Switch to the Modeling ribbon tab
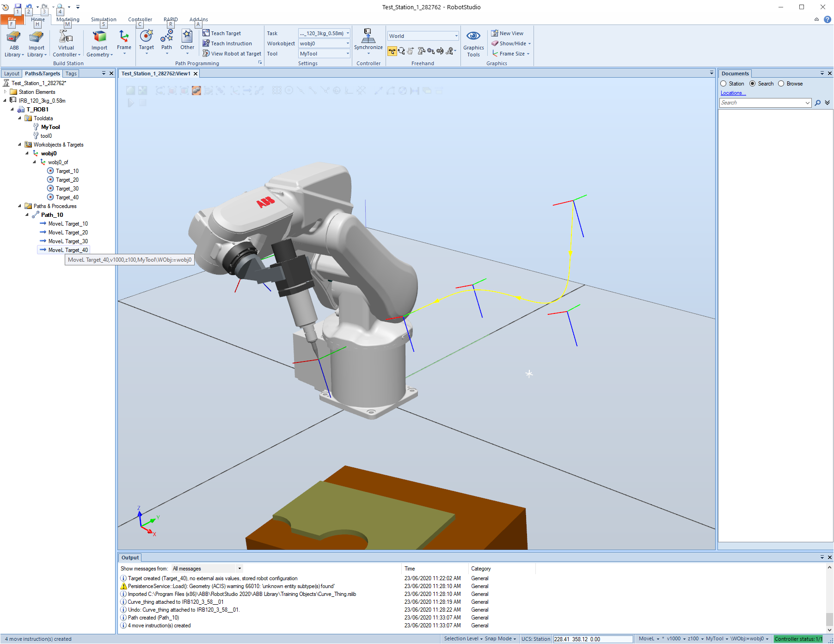The height and width of the screenshot is (644, 834). pyautogui.click(x=67, y=19)
